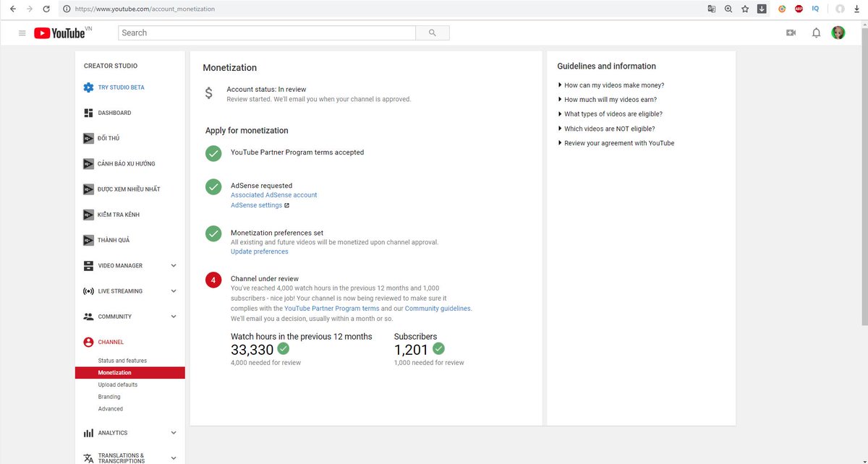
Task: Open Advanced channel settings
Action: coord(111,409)
